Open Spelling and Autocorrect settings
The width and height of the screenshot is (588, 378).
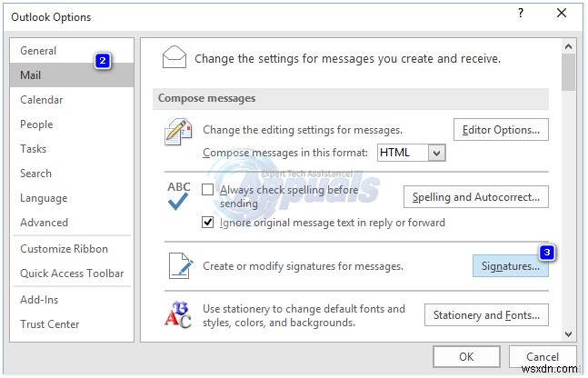476,197
